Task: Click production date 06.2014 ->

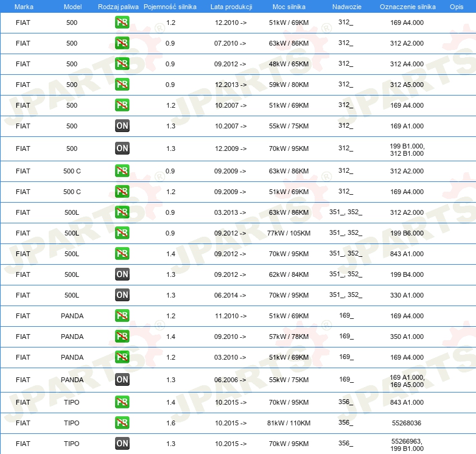Action: tap(230, 295)
